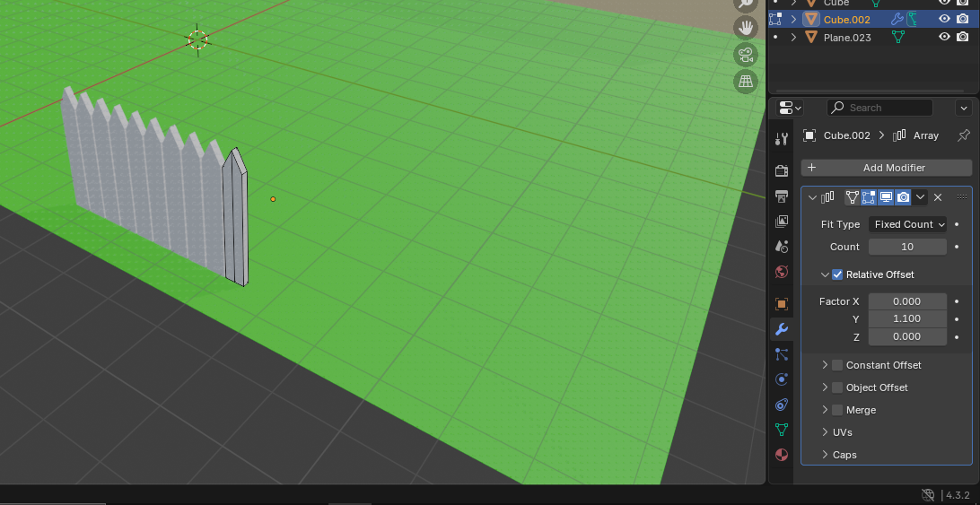
Task: Expand Cube.002 in the outliner
Action: (793, 20)
